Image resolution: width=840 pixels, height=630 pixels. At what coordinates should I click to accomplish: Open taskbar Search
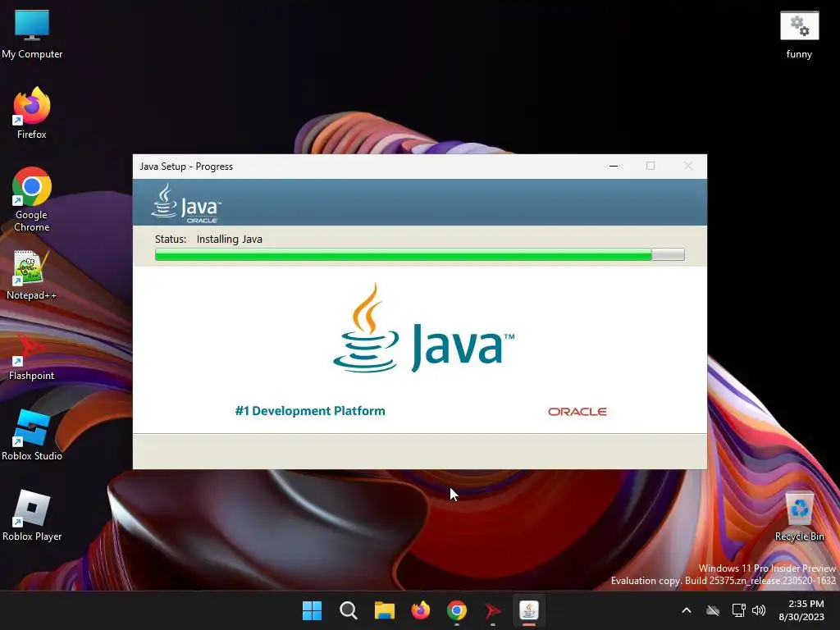[x=348, y=610]
